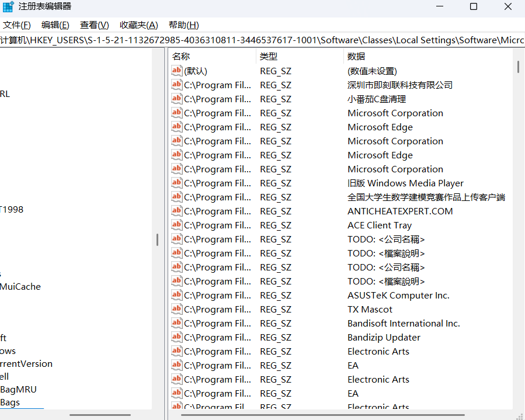
Task: Click the values list vertical scrollbar thumb
Action: coord(518,67)
